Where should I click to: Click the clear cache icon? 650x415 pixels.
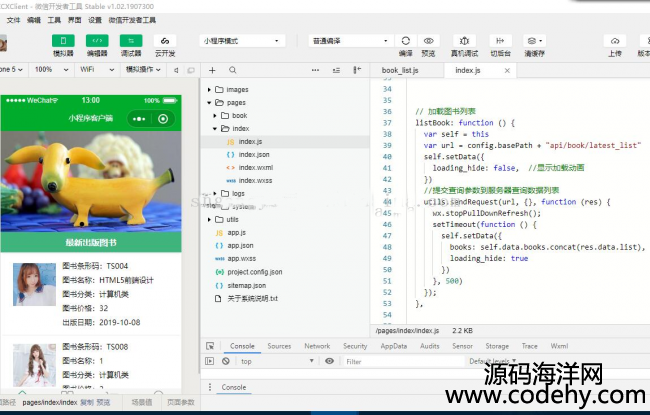tap(534, 41)
